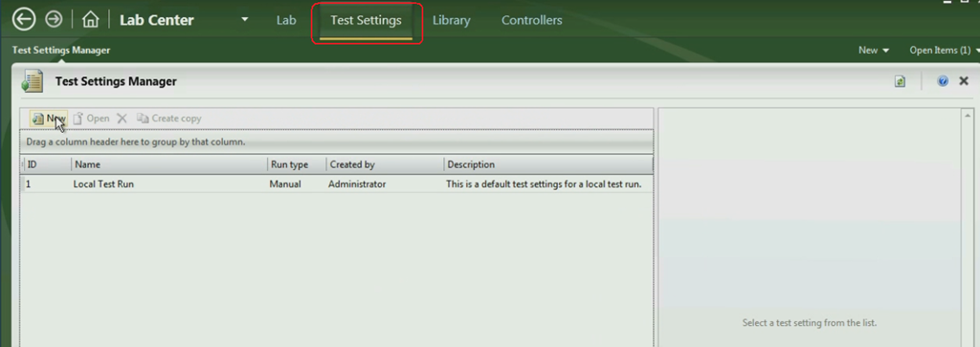Screen dimensions: 980x347
Task: Open the New dropdown in top bar
Action: 874,50
